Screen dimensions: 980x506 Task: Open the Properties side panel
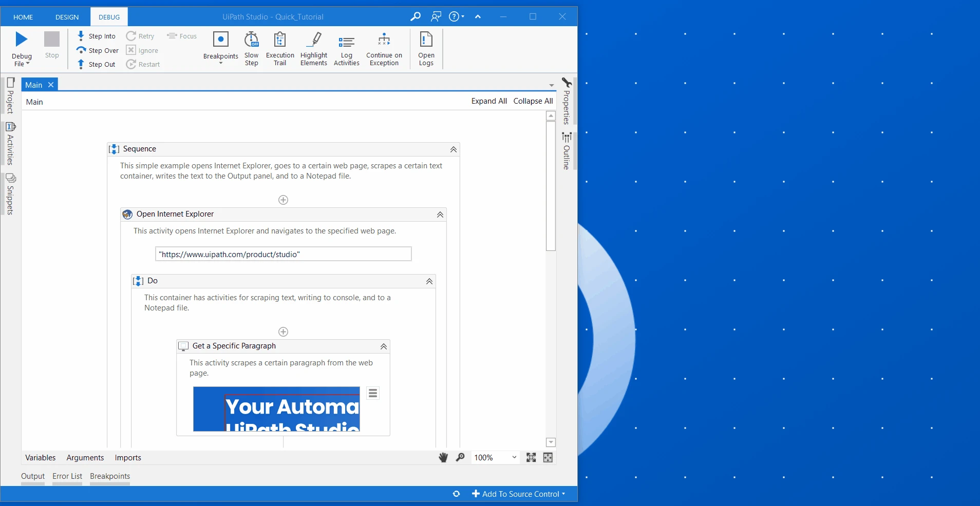point(567,101)
